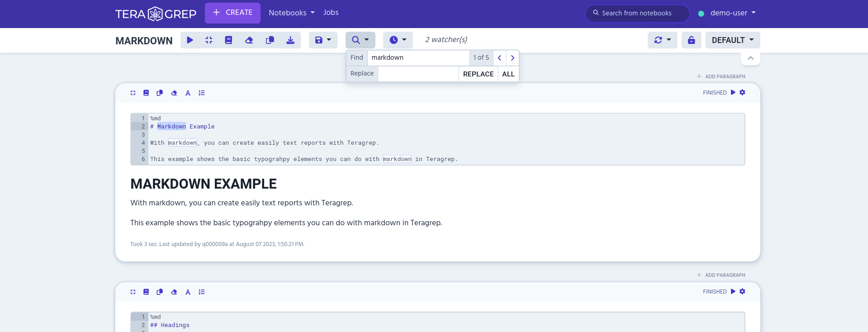Clear all output with eraser in notebook toolbar
Viewport: 868px width, 332px height.
tap(249, 40)
